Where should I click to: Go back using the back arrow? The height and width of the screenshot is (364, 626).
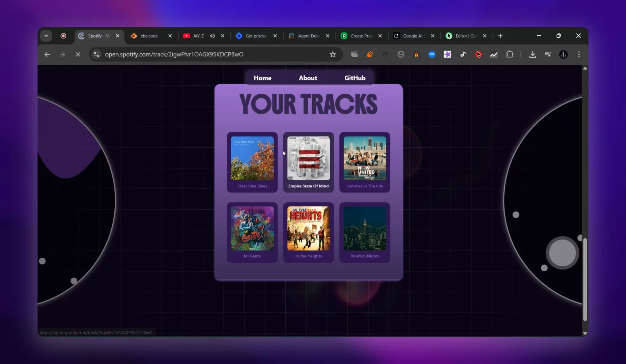47,54
